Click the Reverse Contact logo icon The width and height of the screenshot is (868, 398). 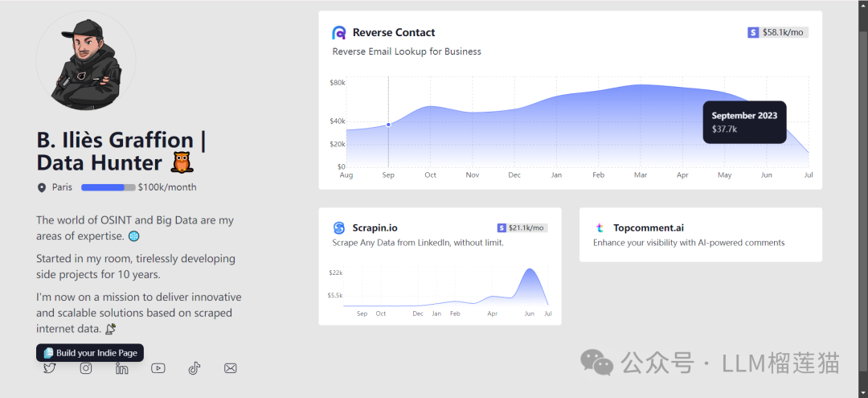(339, 33)
